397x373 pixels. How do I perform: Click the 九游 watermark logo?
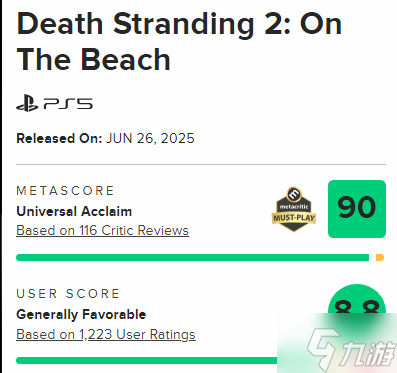click(x=350, y=348)
